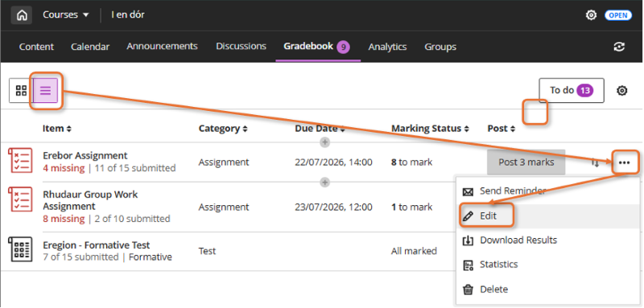Sort by Item column
This screenshot has width=644, height=308.
click(56, 129)
